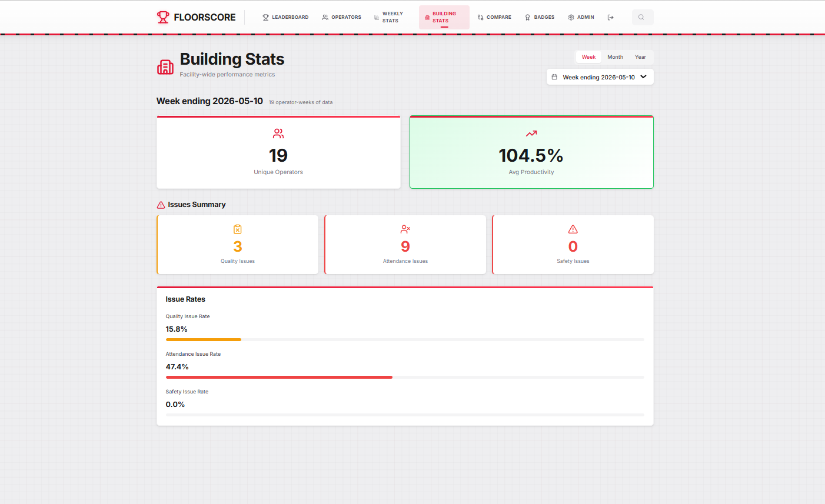Switch period to Month
Screen dimensions: 825x504
(615, 57)
